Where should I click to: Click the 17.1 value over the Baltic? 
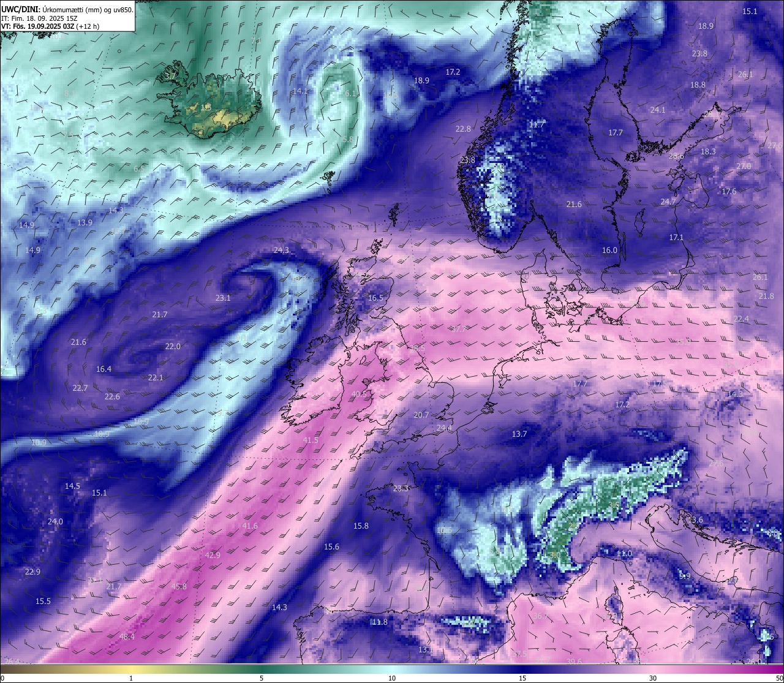tap(676, 237)
